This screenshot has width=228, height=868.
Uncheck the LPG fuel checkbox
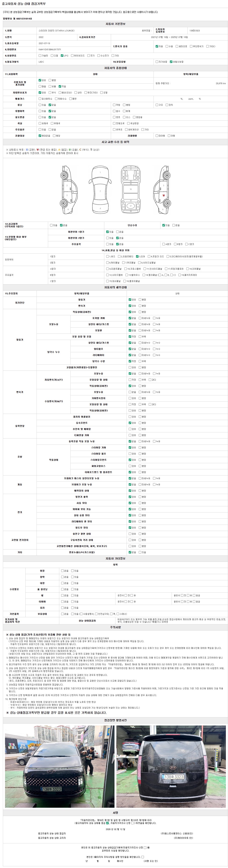62,56
